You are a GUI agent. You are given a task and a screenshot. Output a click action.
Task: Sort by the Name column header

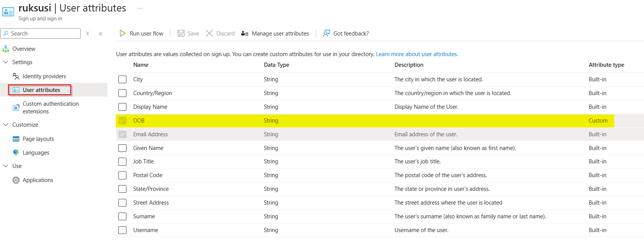(x=141, y=65)
